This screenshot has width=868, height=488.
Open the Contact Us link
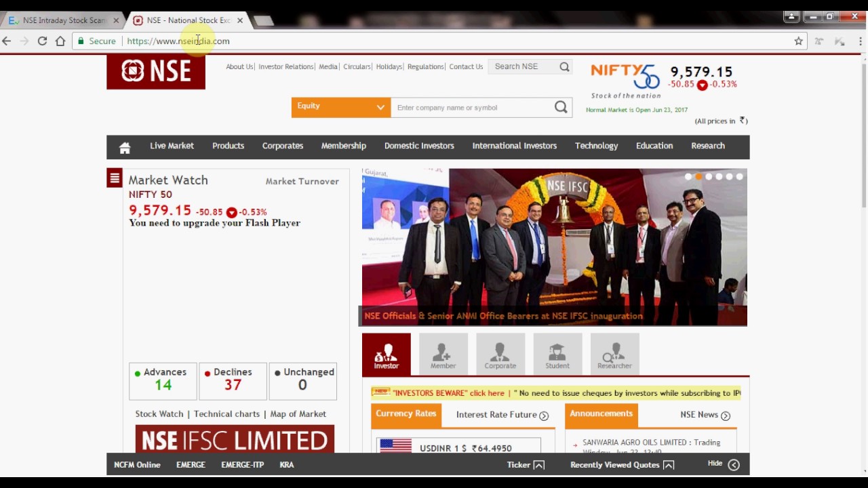tap(466, 66)
